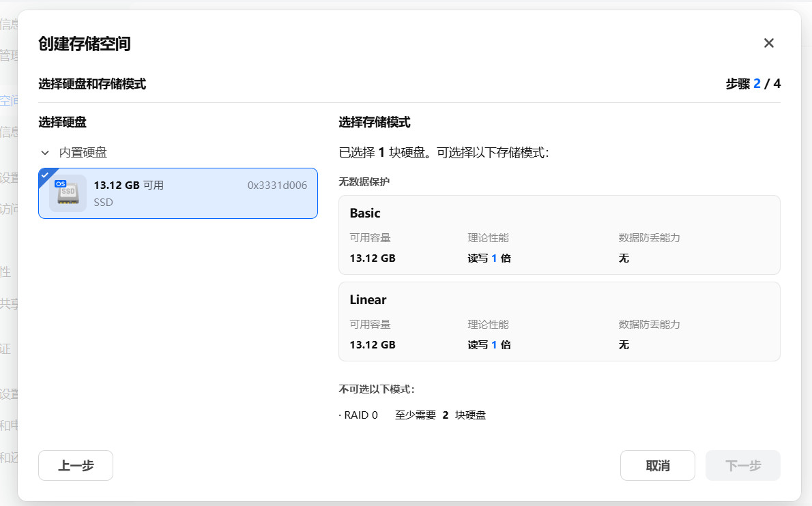812x506 pixels.
Task: Click the SSD drive icon
Action: (68, 194)
